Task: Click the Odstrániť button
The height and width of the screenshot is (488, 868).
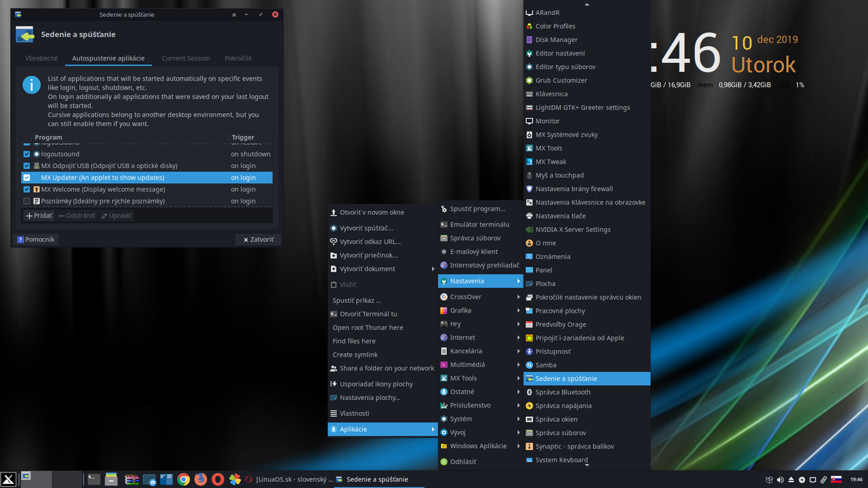Action: (77, 216)
